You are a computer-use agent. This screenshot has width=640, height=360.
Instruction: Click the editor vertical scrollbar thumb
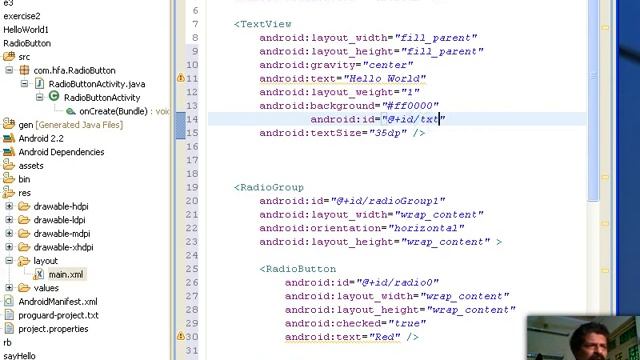point(593,100)
